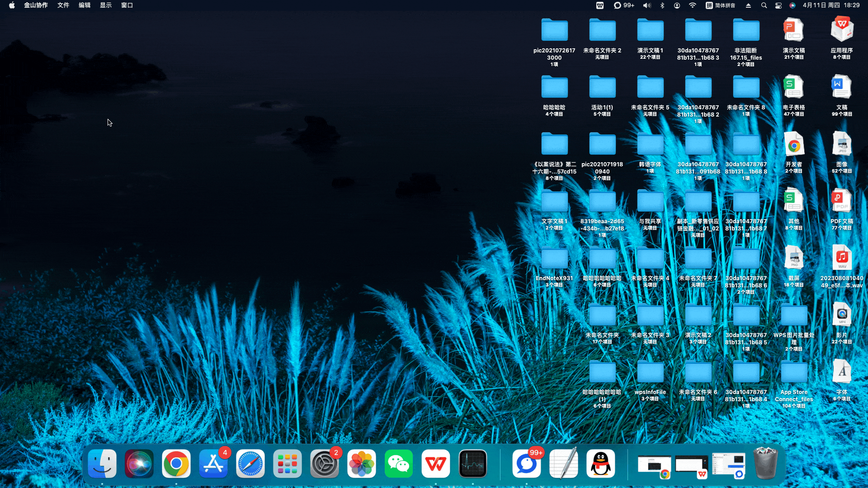Launch Siri from the dock

pos(139,464)
